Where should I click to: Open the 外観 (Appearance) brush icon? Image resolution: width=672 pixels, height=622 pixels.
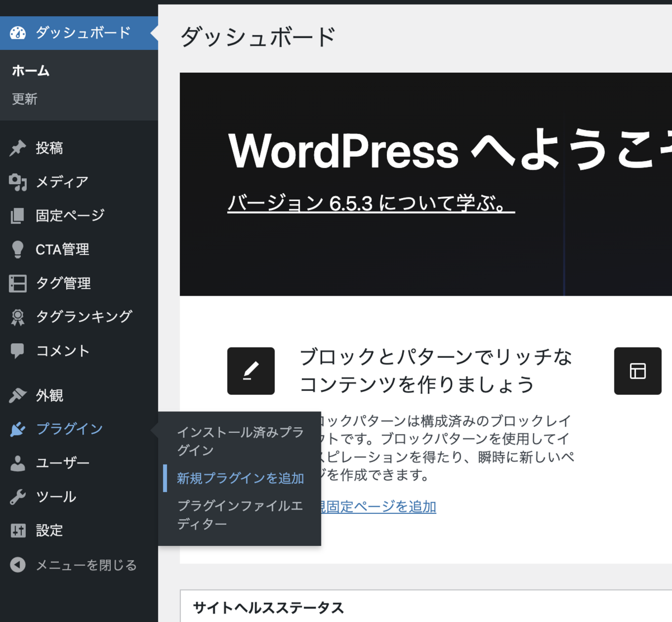[17, 395]
